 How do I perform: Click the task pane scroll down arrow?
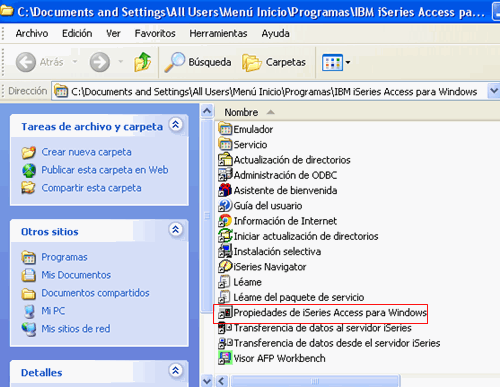pos(207,381)
